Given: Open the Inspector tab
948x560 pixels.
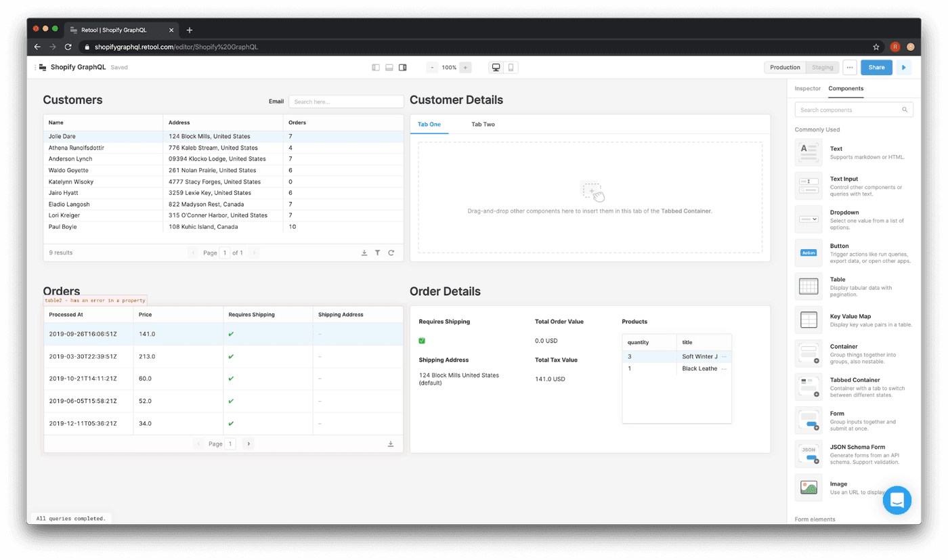Looking at the screenshot, I should coord(807,89).
